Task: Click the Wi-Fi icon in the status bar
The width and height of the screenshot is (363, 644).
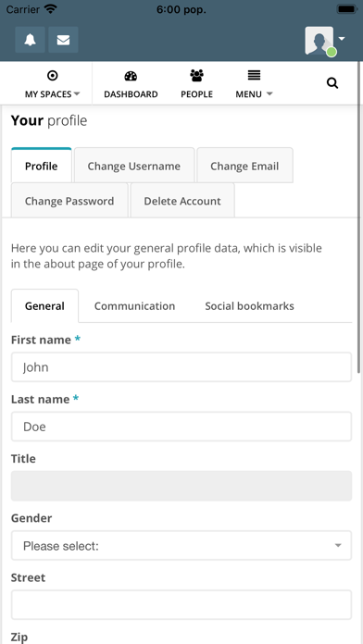Action: pos(51,9)
